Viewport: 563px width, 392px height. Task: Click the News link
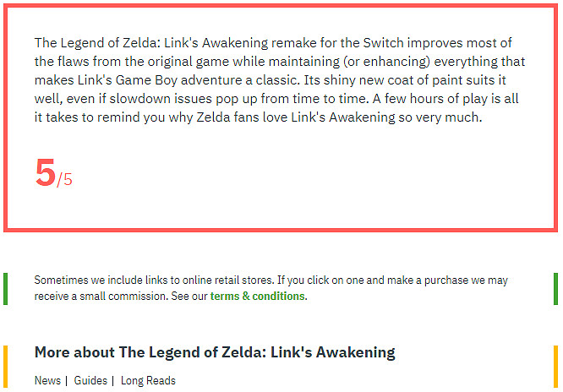coord(47,381)
